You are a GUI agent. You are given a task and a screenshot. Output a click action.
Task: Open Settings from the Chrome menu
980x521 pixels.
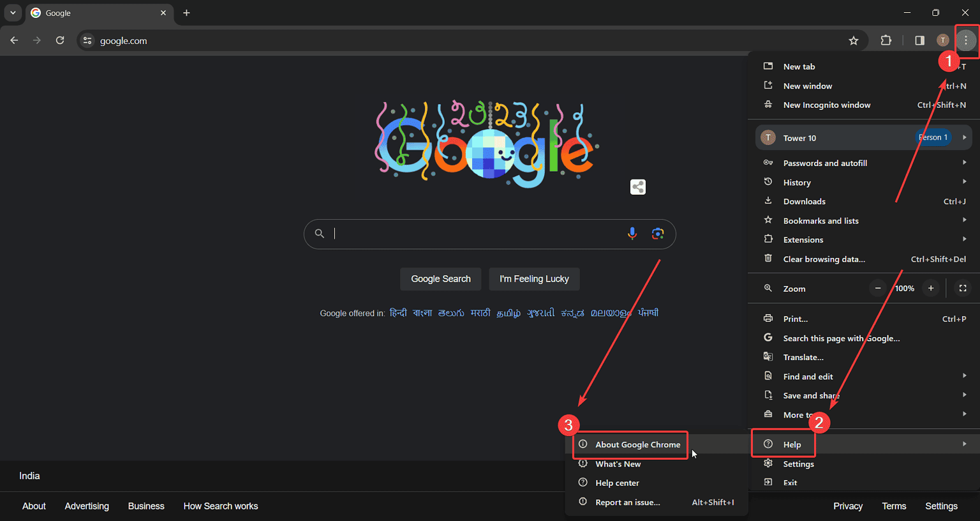coord(864,464)
